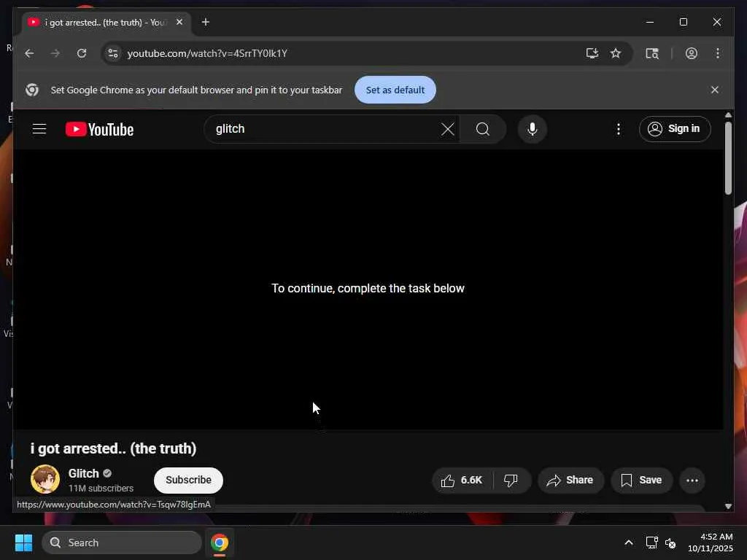
Task: Go to the YouTube home logo
Action: coord(99,129)
